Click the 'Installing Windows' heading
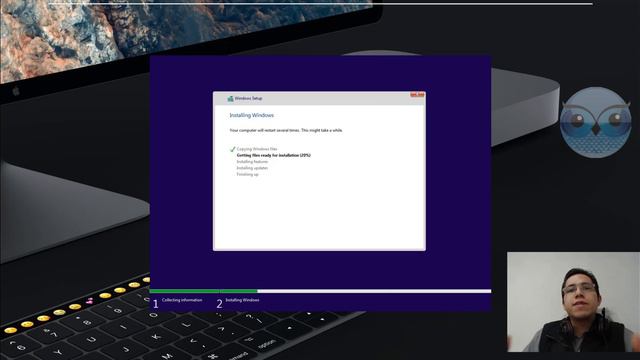 click(x=251, y=115)
